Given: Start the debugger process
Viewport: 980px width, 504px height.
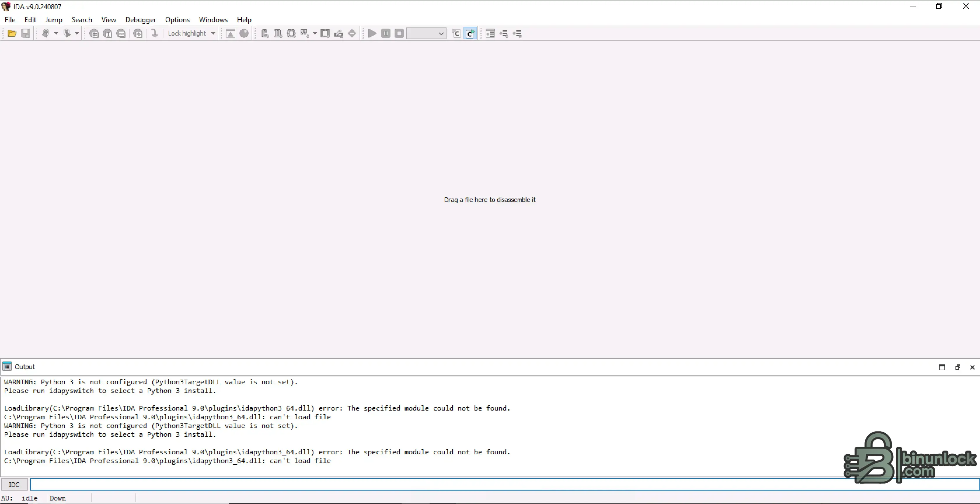Looking at the screenshot, I should pyautogui.click(x=372, y=34).
